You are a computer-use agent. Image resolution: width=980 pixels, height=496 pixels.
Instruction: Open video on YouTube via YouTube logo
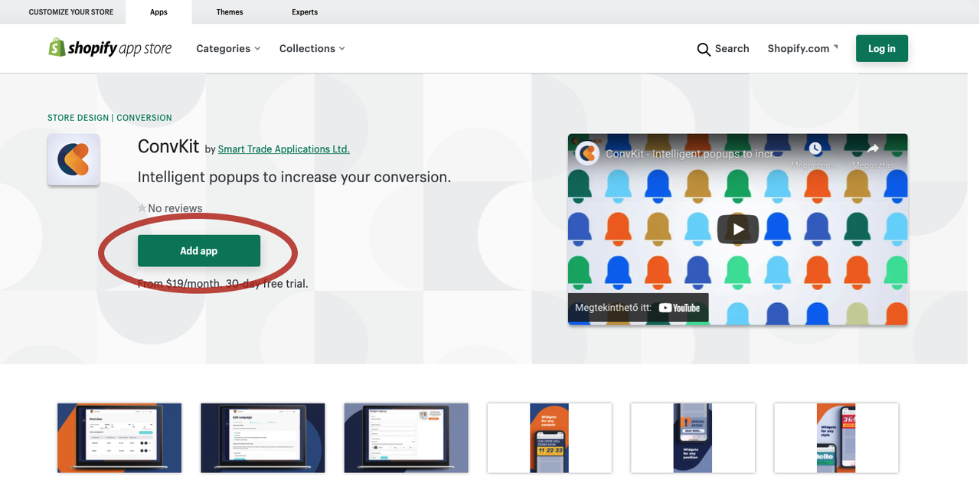(x=680, y=308)
